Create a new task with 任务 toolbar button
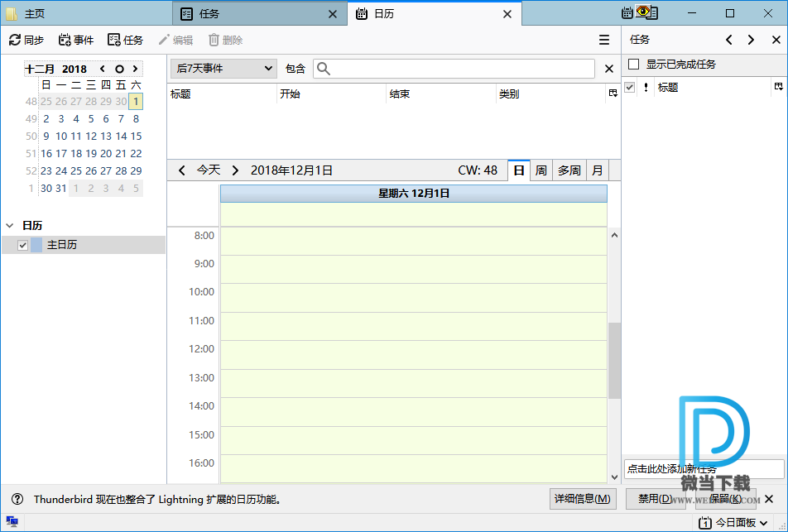This screenshot has height=532, width=788. pyautogui.click(x=125, y=40)
